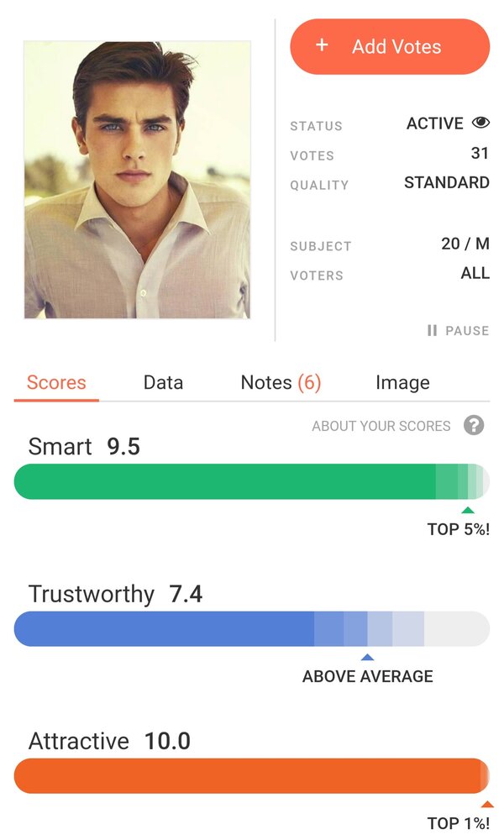Toggle the eye visibility icon beside ACTIVE
The height and width of the screenshot is (840, 504).
(x=480, y=123)
